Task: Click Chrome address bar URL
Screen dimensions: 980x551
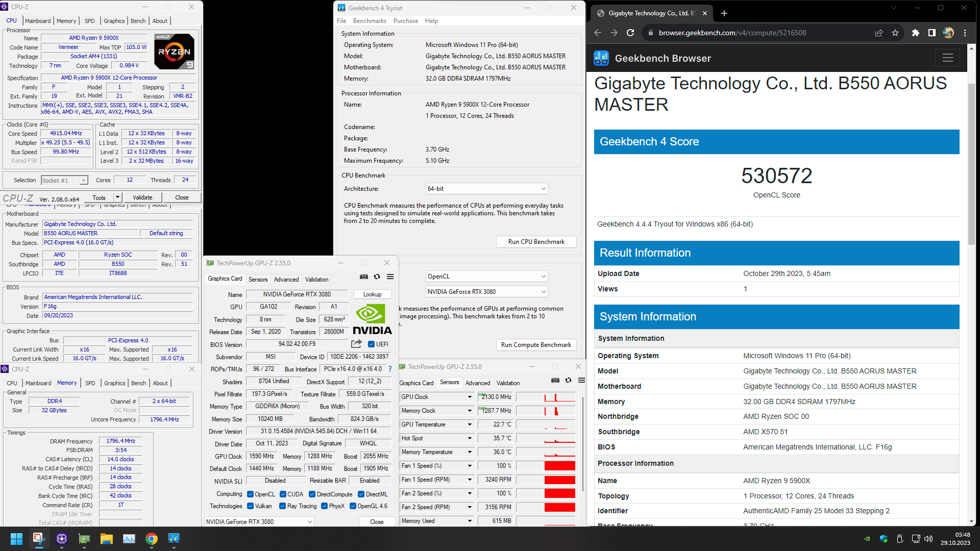Action: tap(732, 33)
